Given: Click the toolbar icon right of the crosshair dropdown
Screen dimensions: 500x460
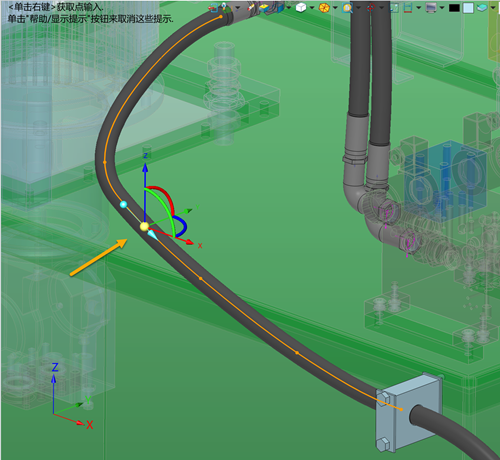Looking at the screenshot, I should [394, 8].
